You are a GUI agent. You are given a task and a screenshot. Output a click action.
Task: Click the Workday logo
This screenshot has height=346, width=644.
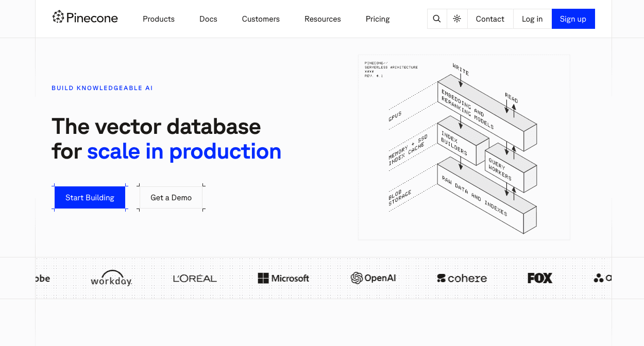point(111,279)
